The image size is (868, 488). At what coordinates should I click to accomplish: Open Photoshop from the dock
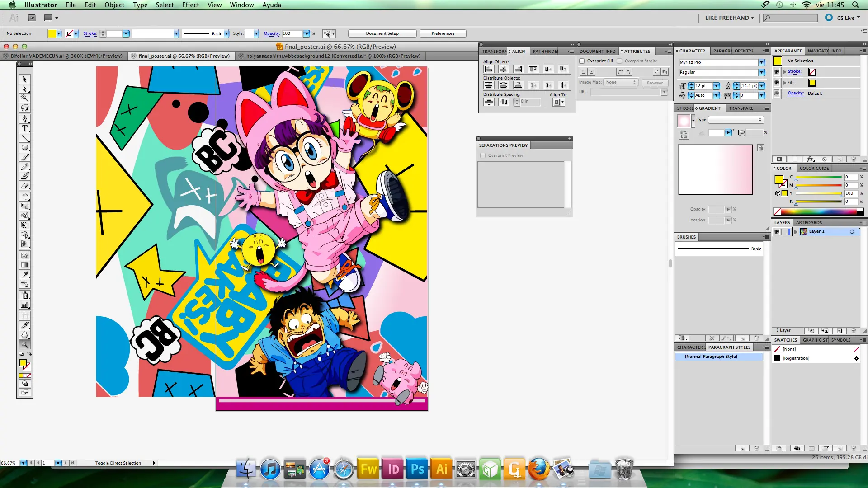pos(417,469)
